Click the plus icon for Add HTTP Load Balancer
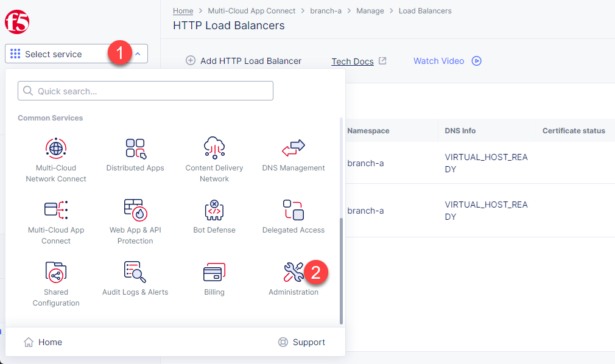 [191, 60]
